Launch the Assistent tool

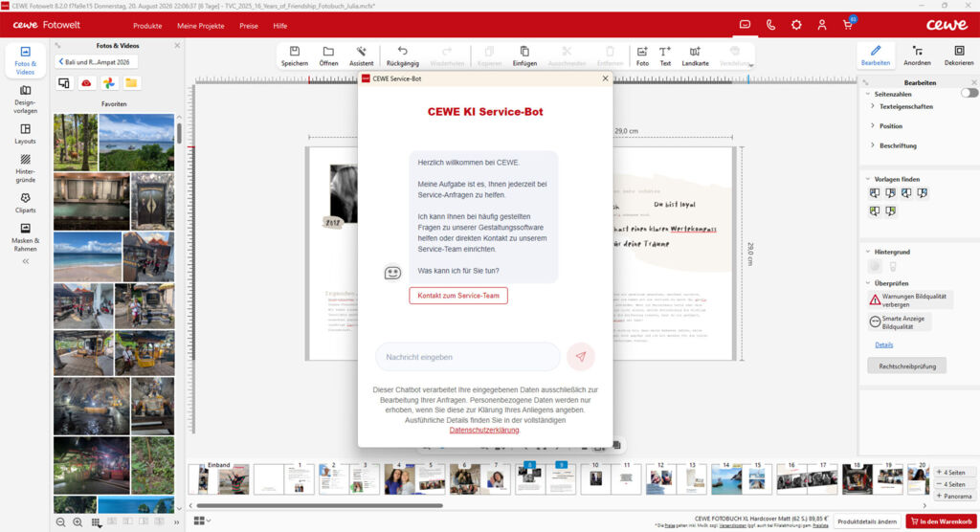(361, 55)
